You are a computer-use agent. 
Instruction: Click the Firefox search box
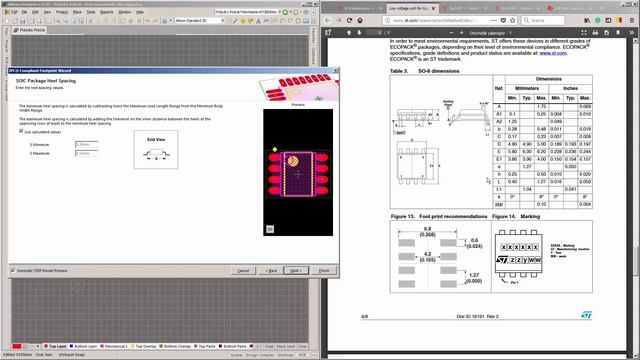coord(543,20)
